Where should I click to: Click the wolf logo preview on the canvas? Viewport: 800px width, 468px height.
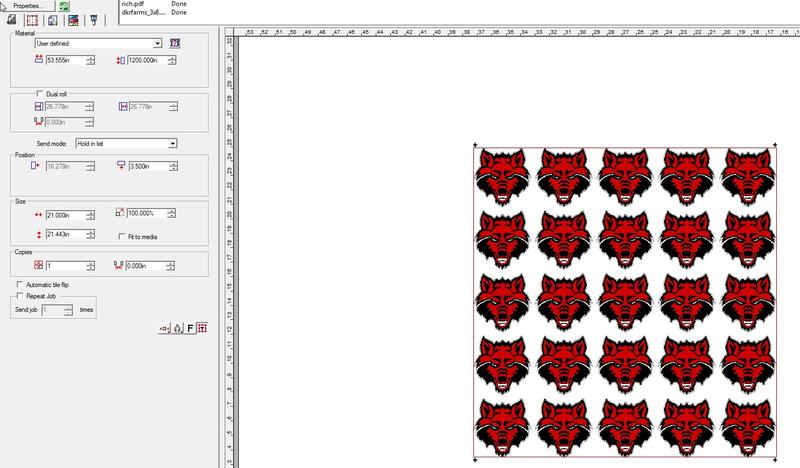click(625, 303)
